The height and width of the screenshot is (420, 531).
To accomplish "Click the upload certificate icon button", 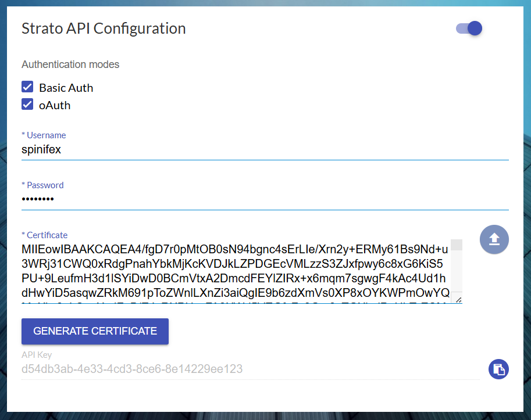I will click(x=494, y=239).
